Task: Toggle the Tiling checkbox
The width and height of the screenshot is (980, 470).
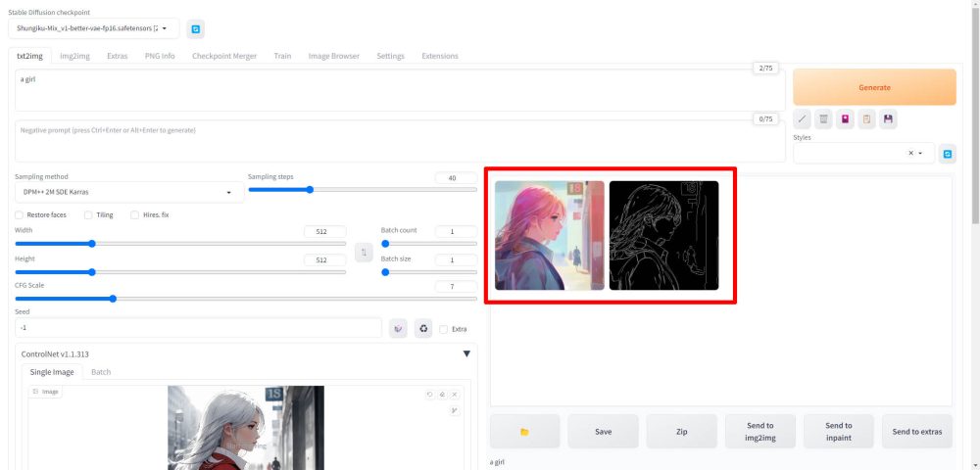Action: [88, 214]
